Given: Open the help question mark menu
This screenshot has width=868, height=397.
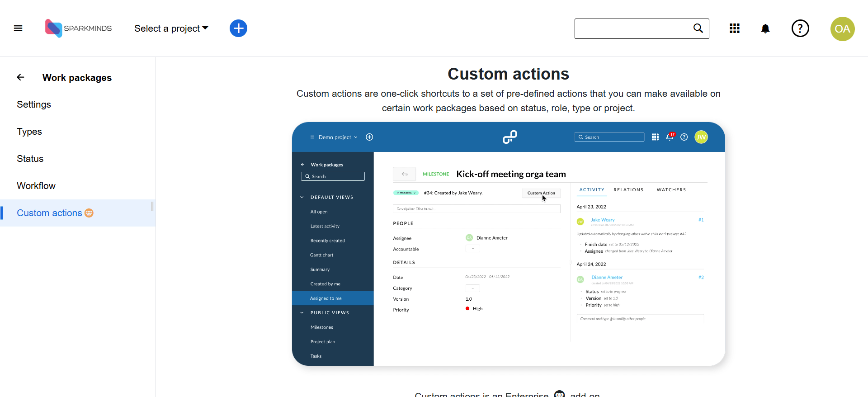Looking at the screenshot, I should (x=800, y=28).
